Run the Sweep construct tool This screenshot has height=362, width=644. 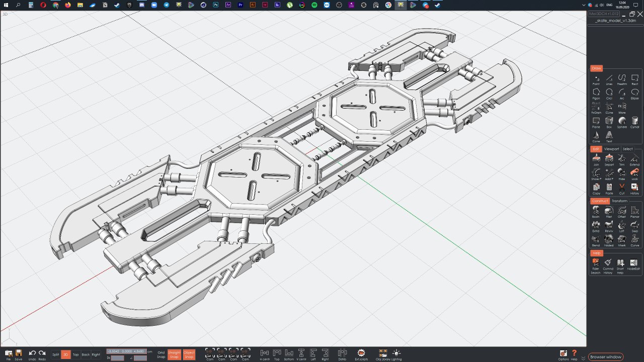click(x=634, y=226)
